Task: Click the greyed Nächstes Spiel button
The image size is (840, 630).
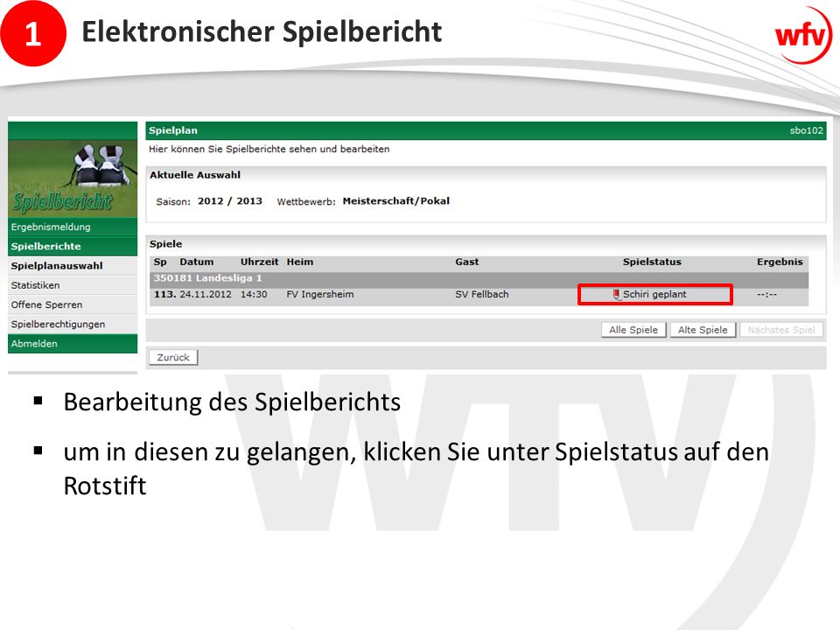Action: point(781,330)
